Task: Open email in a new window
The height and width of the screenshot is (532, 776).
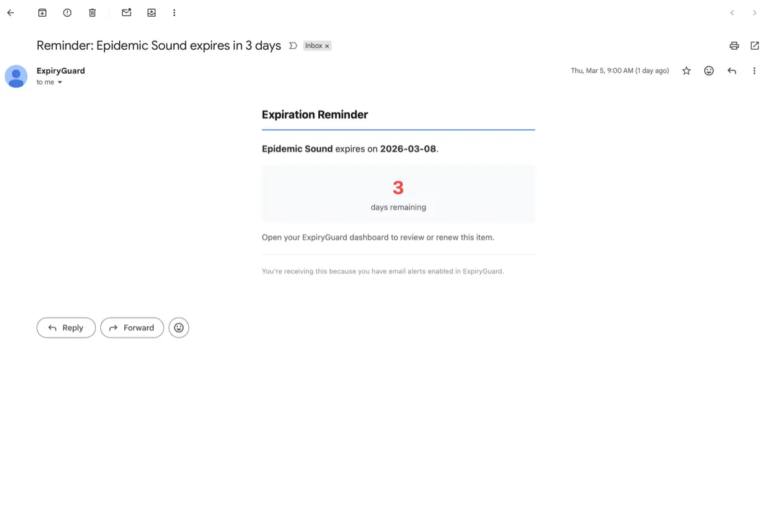Action: point(755,46)
